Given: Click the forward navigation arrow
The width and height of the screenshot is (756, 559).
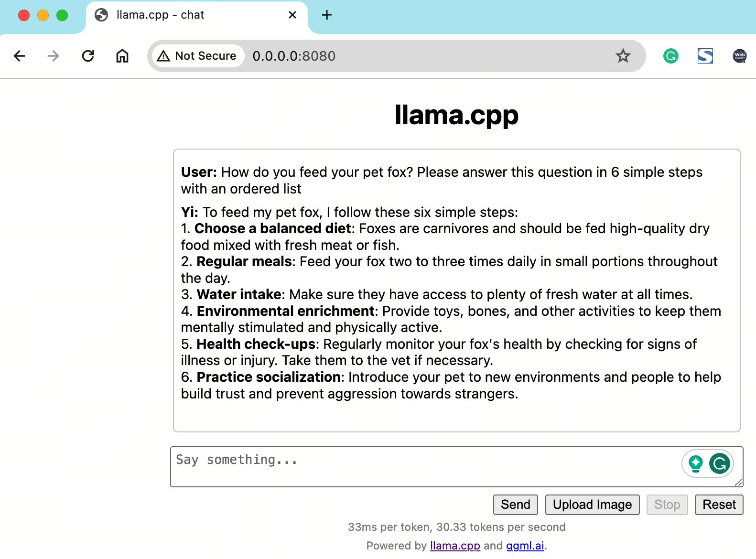Looking at the screenshot, I should click(x=53, y=56).
